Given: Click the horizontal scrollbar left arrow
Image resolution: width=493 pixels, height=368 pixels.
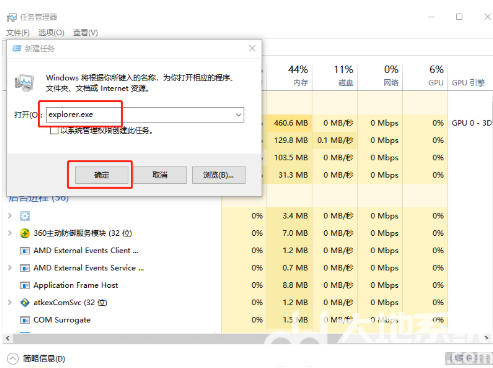Looking at the screenshot, I should 7,338.
